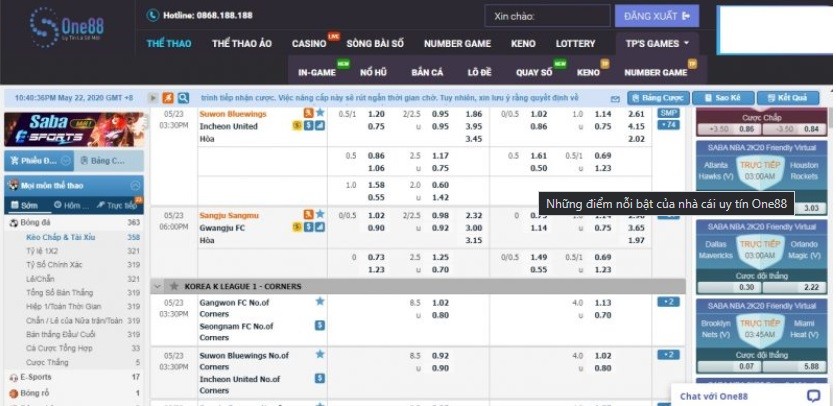The image size is (836, 406).
Task: Click dollar icon on Incheon United corners row
Action: 319,378
